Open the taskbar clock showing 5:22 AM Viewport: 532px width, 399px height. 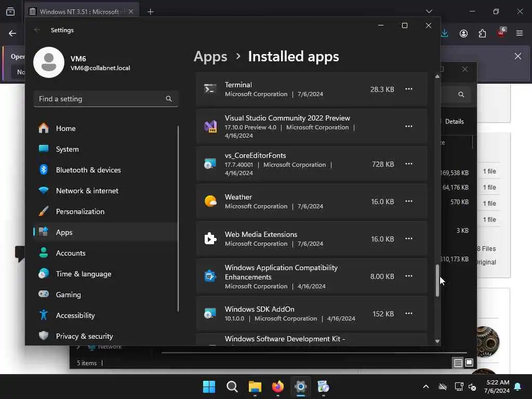497,387
